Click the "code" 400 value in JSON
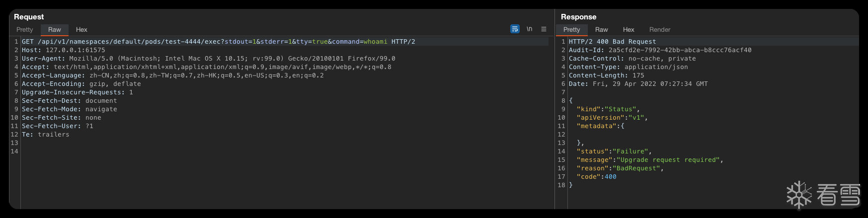The image size is (868, 218). coord(610,177)
